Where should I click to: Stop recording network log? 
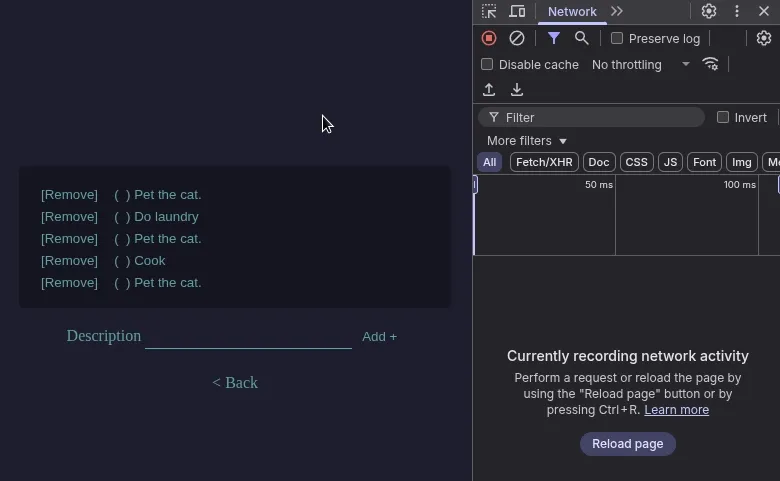488,38
